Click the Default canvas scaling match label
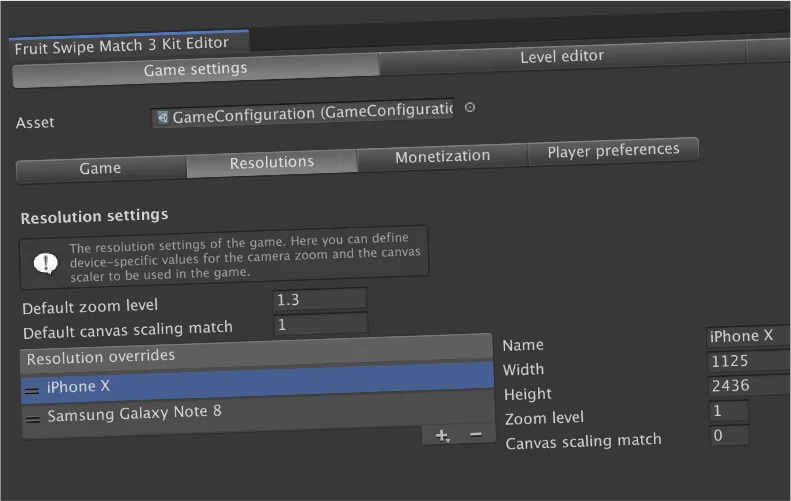The image size is (791, 501). pos(128,330)
